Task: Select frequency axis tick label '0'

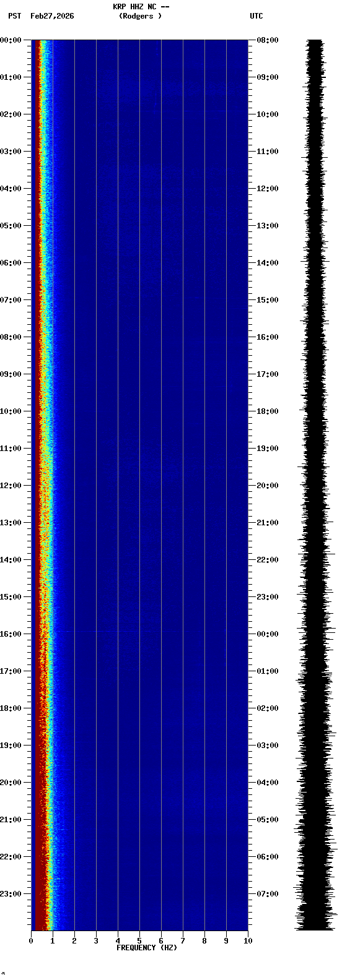Action: coord(31,941)
